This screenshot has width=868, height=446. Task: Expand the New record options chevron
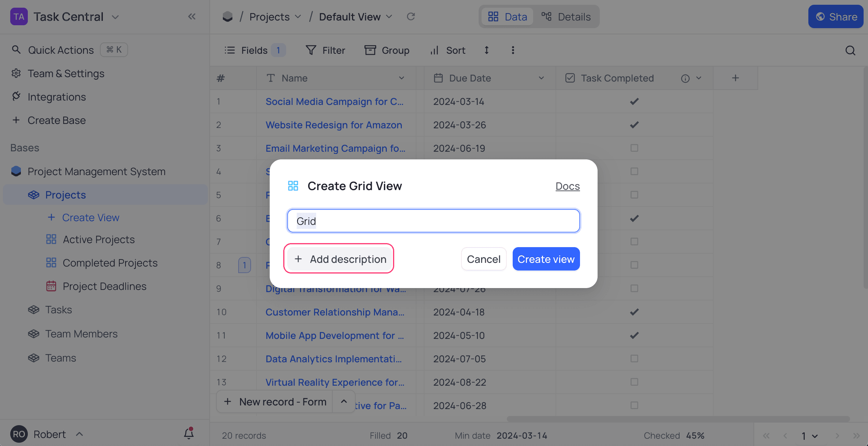coord(344,401)
